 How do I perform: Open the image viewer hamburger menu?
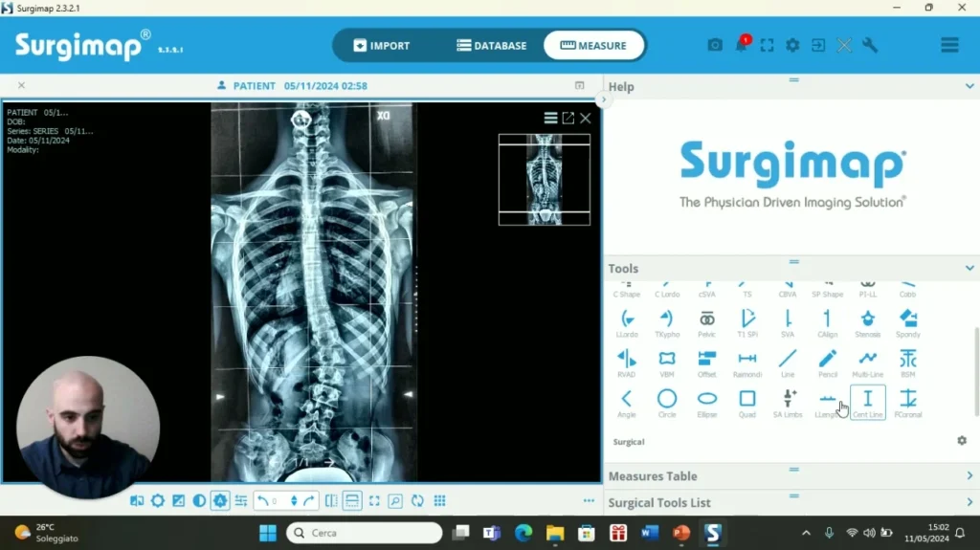(x=550, y=118)
